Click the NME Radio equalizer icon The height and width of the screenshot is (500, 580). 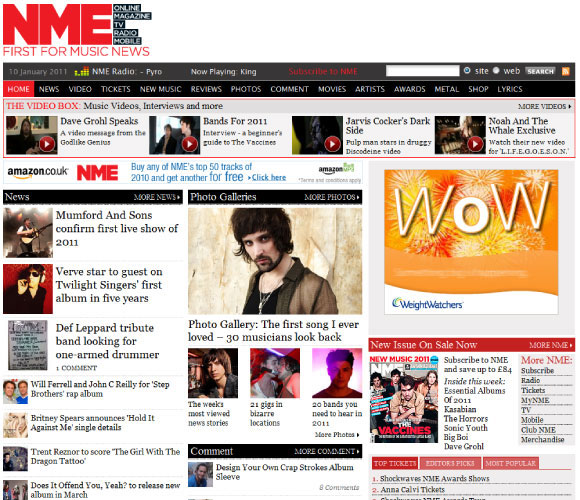pos(82,71)
